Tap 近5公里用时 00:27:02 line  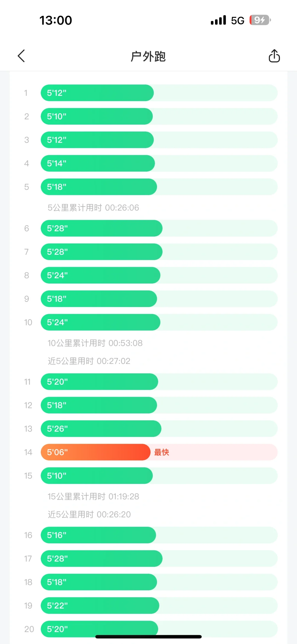89,361
